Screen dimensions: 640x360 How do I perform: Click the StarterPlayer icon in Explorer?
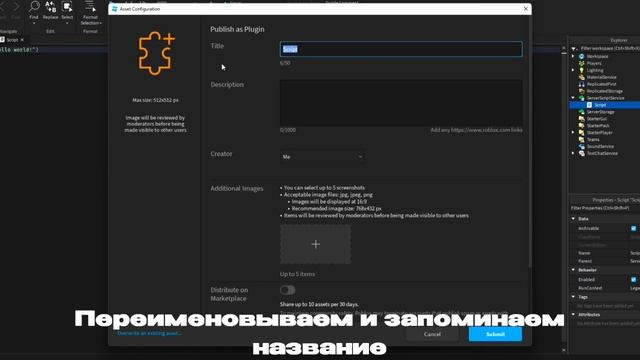point(582,133)
